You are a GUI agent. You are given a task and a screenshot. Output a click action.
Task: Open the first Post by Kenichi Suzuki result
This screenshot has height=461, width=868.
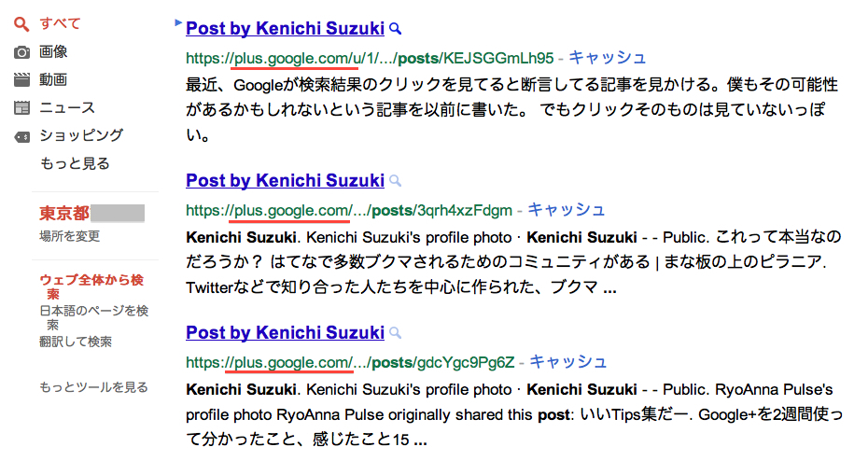click(285, 28)
